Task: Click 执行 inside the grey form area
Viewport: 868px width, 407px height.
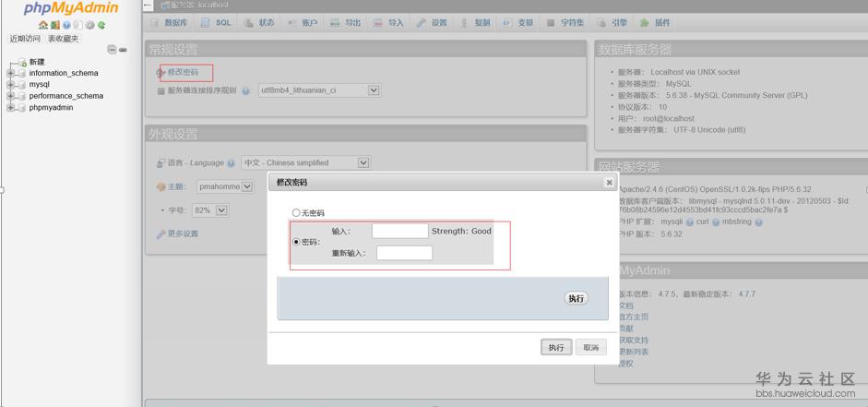Action: coord(577,298)
